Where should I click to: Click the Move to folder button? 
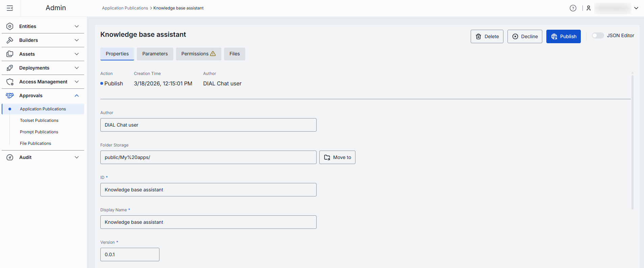[337, 157]
